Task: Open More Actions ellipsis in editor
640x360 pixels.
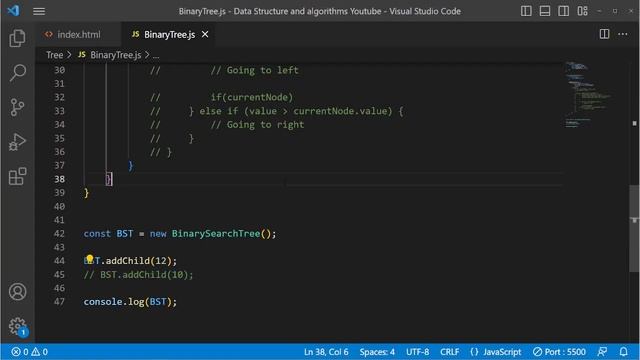Action: point(623,34)
